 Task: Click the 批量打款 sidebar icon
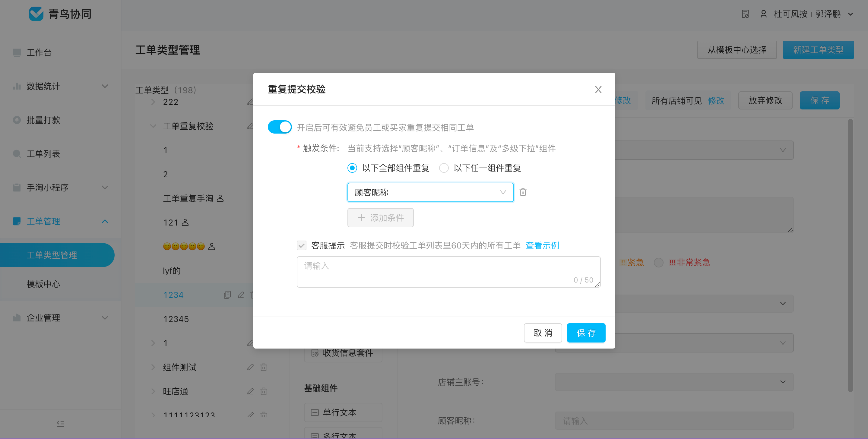[17, 120]
